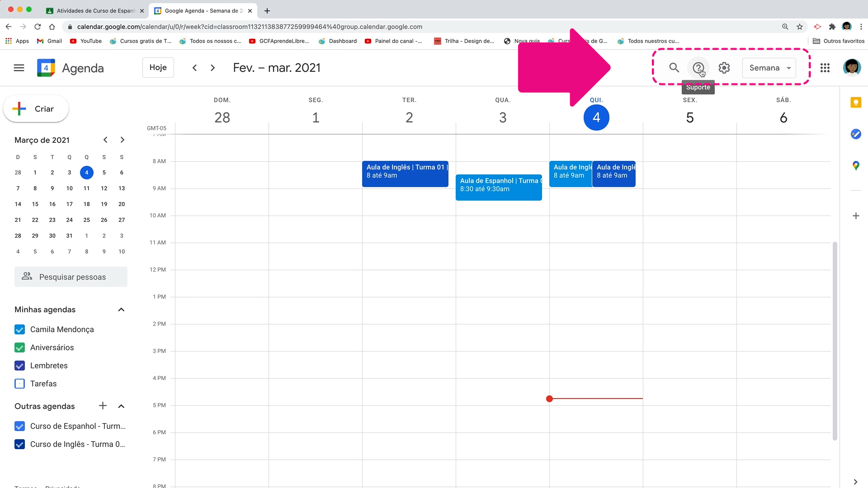Expand Outras agendas section

coord(121,406)
